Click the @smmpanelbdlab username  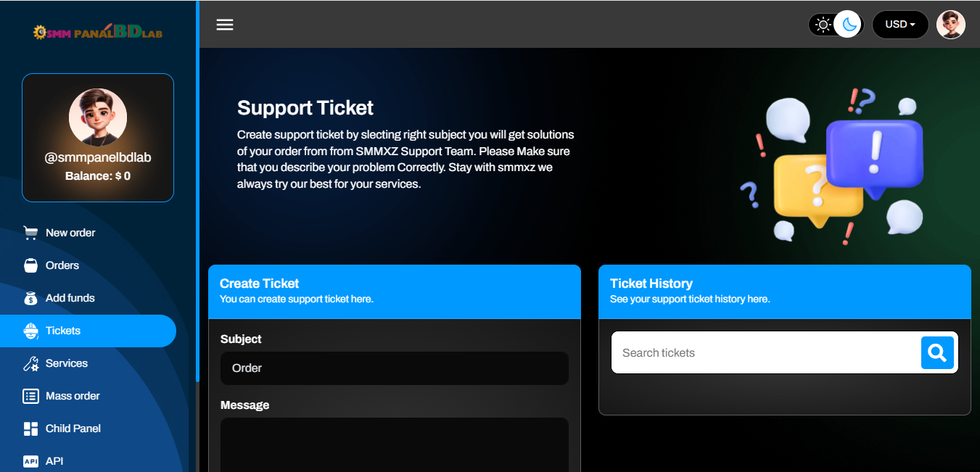[98, 157]
